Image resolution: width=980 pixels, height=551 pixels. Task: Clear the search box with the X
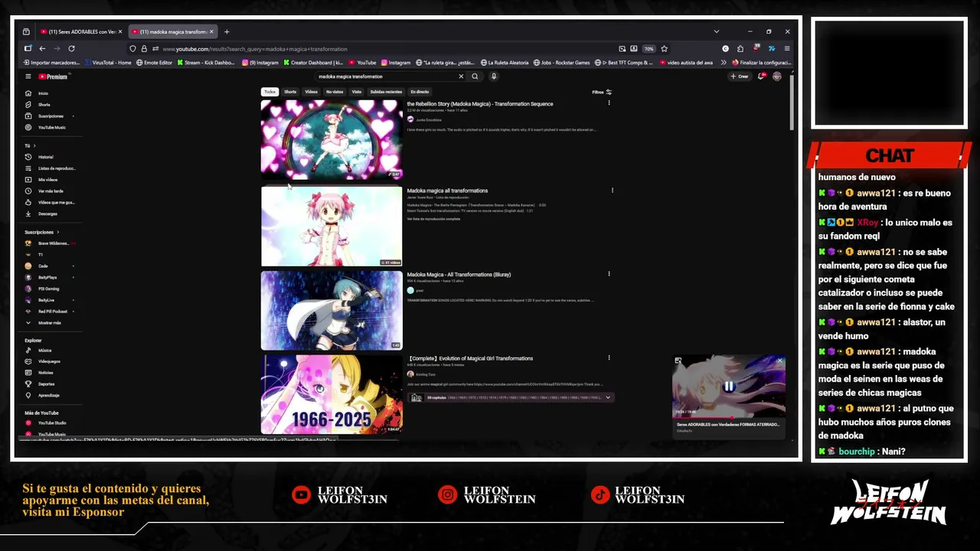click(x=461, y=77)
